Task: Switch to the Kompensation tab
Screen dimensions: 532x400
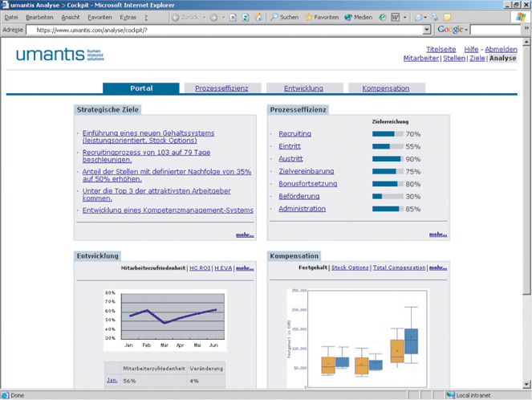Action: (x=385, y=88)
